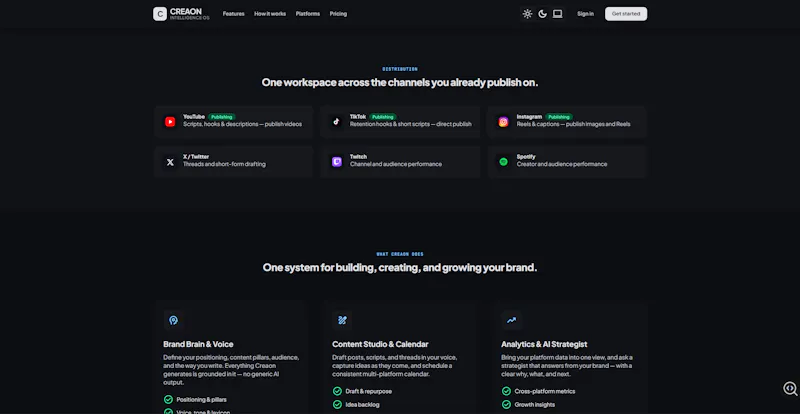Open the Pricing nav link
This screenshot has width=800, height=414.
pos(338,14)
